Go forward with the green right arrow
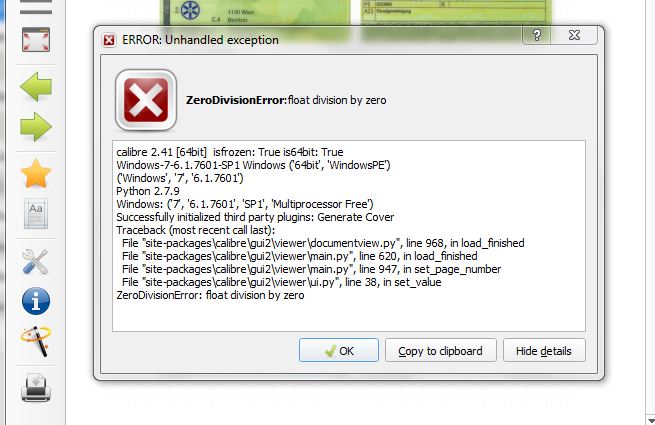The width and height of the screenshot is (655, 425). coord(36,126)
